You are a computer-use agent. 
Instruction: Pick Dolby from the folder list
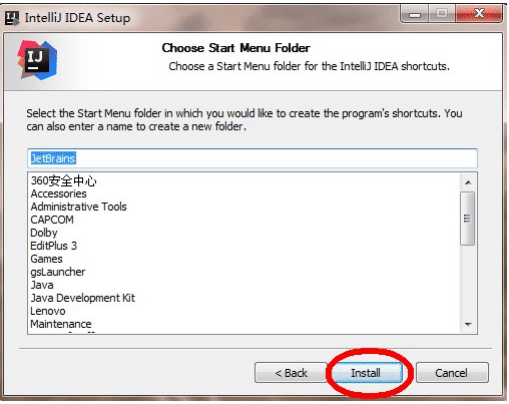click(x=44, y=233)
